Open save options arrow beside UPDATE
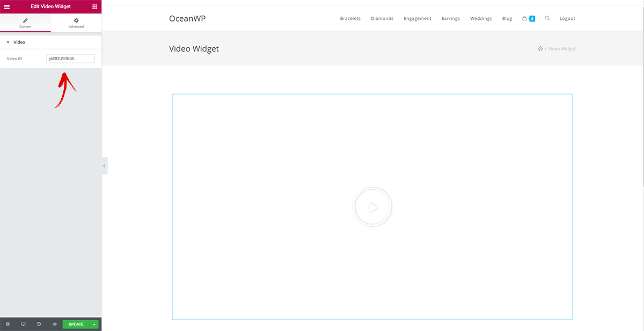 tap(94, 324)
